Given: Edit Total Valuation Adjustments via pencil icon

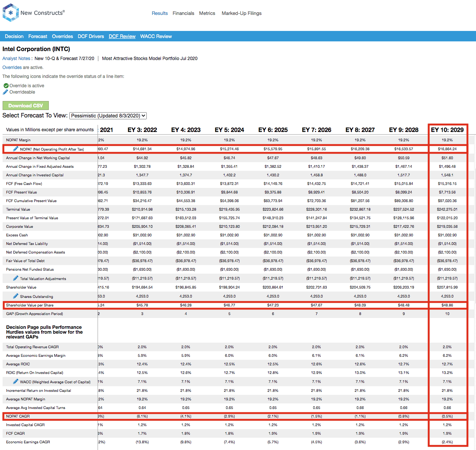Looking at the screenshot, I should pyautogui.click(x=16, y=278).
